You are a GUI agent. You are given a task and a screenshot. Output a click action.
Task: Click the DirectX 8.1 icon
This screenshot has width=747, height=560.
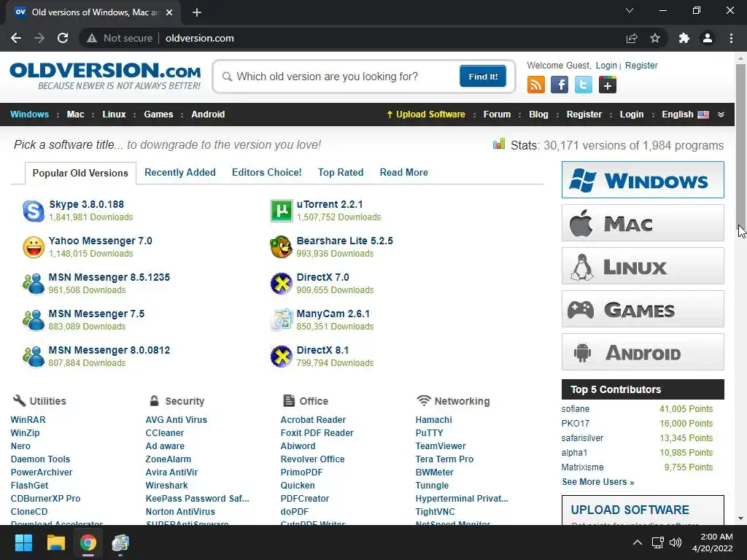click(282, 357)
